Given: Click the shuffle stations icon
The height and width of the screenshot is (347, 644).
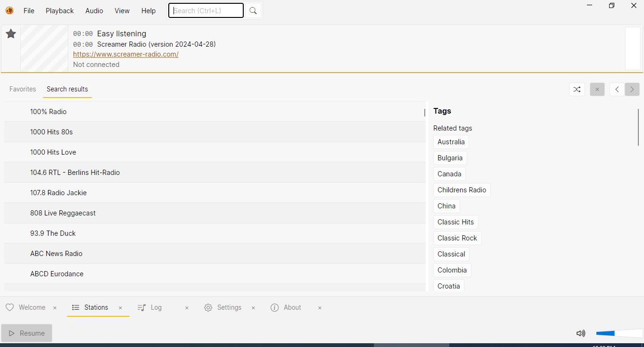Looking at the screenshot, I should click(577, 89).
